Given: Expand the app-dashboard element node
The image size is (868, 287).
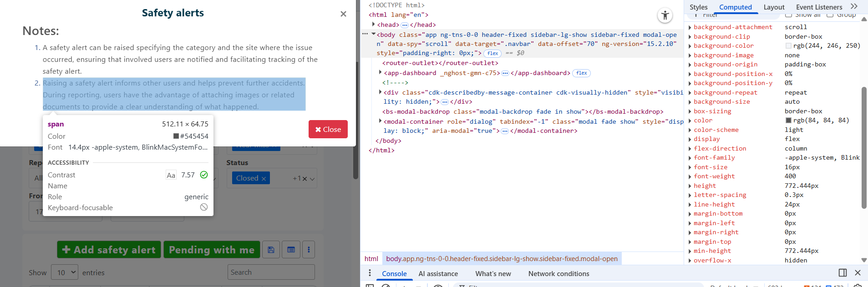Looking at the screenshot, I should point(380,73).
